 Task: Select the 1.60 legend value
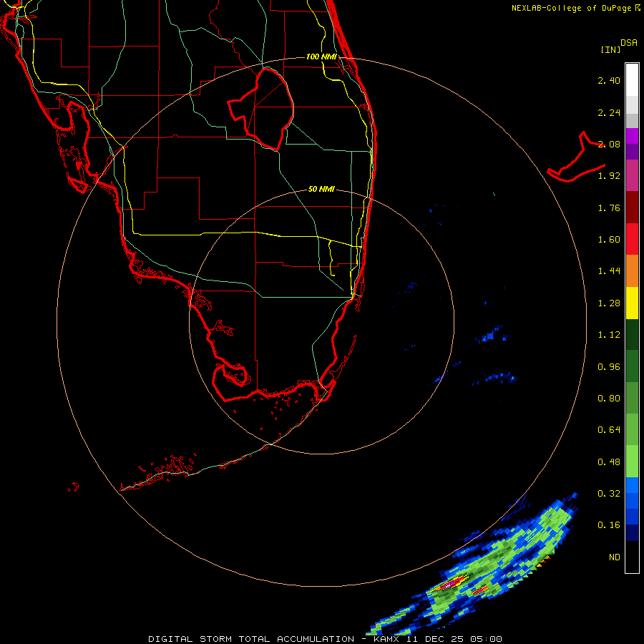[x=609, y=240]
